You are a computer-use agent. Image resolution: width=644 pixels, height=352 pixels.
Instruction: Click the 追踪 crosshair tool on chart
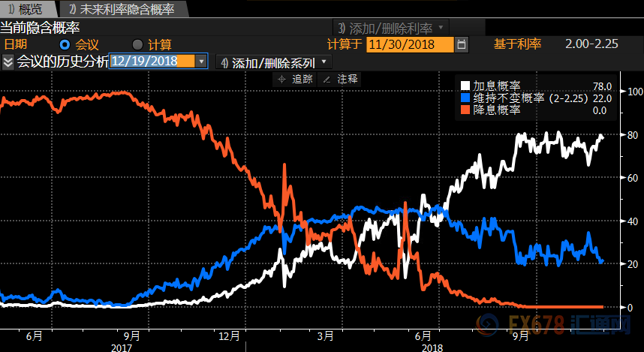pos(296,79)
